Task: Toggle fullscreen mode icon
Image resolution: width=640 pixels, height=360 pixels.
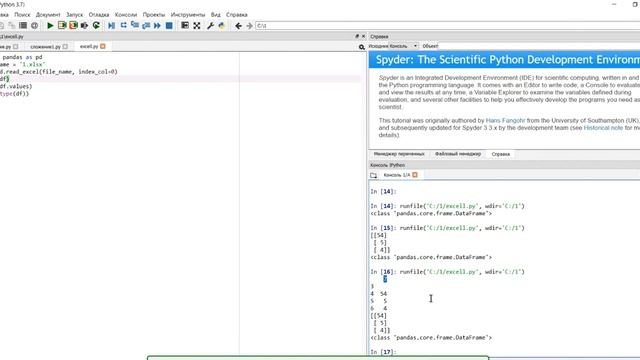Action: [x=197, y=26]
